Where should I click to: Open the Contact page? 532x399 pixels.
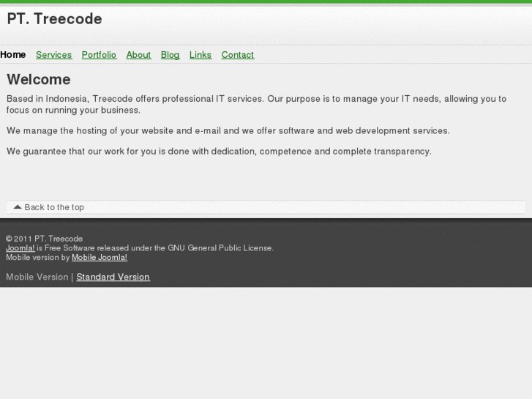237,55
